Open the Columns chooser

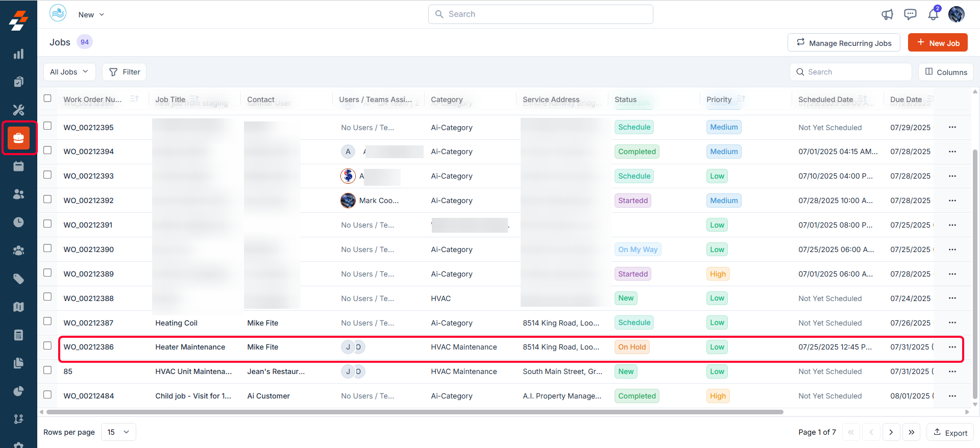pyautogui.click(x=946, y=72)
